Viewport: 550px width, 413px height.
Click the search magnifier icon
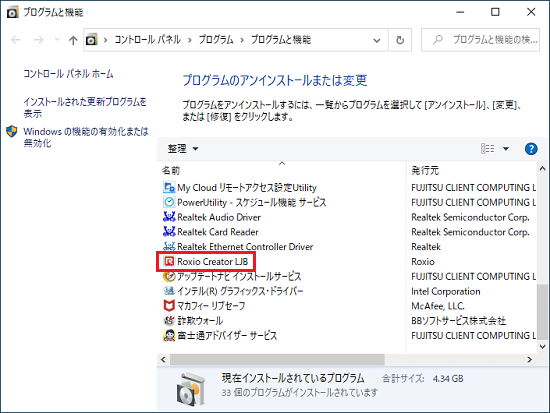coord(437,40)
